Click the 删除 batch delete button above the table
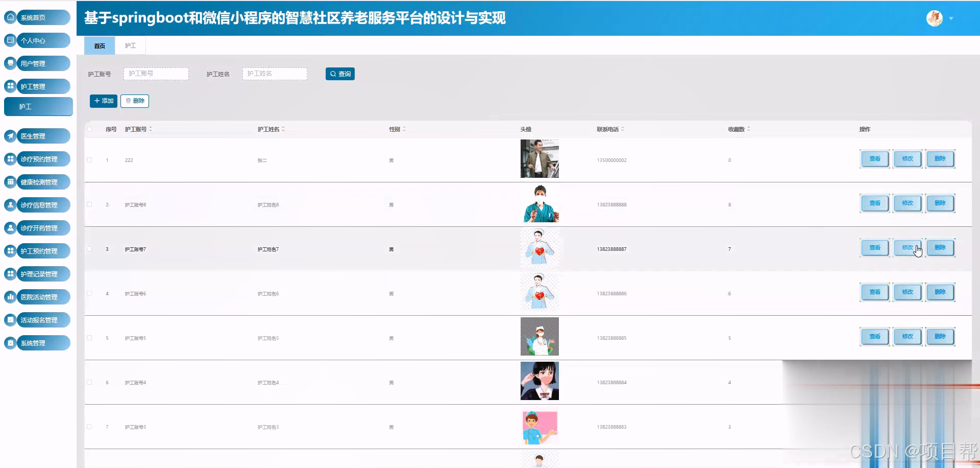 135,101
